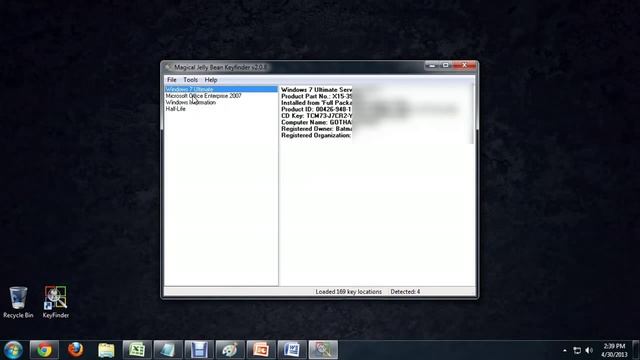This screenshot has height=360, width=640.
Task: Open Word from the taskbar
Action: coord(292,350)
